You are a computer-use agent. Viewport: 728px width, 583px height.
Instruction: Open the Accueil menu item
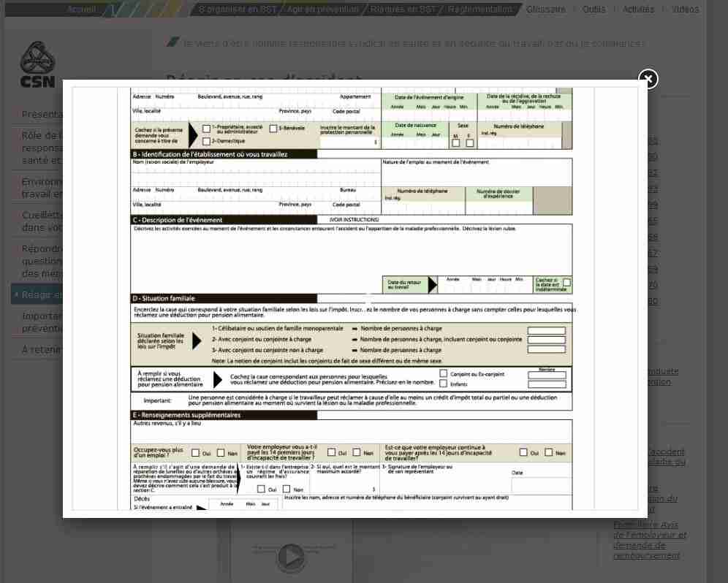coord(81,9)
